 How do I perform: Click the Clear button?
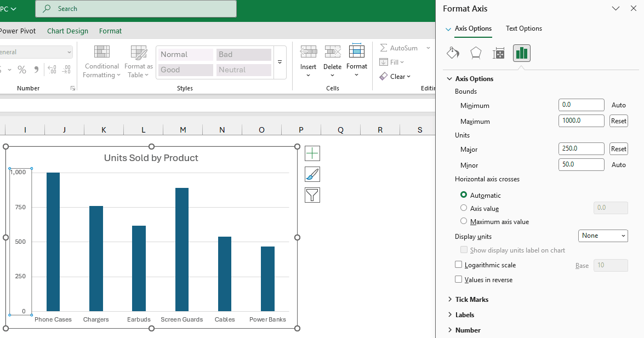tap(395, 76)
